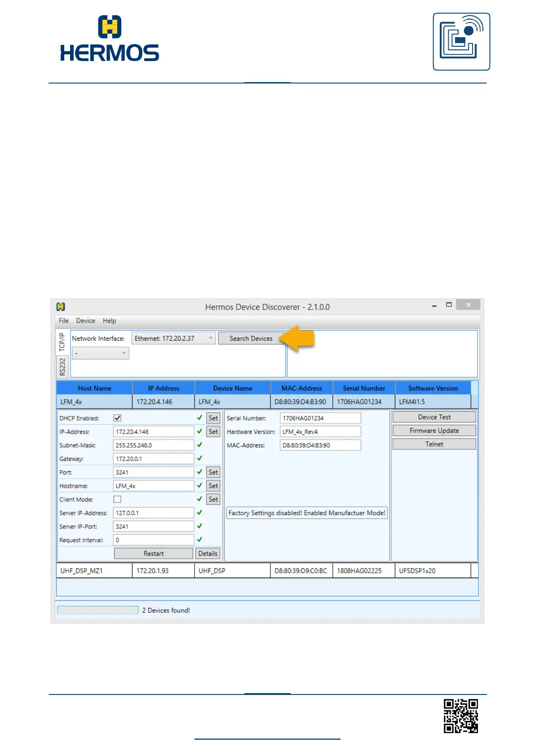The width and height of the screenshot is (535, 756).
Task: Open the Network Interface Ethernet dropdown
Action: [173, 338]
